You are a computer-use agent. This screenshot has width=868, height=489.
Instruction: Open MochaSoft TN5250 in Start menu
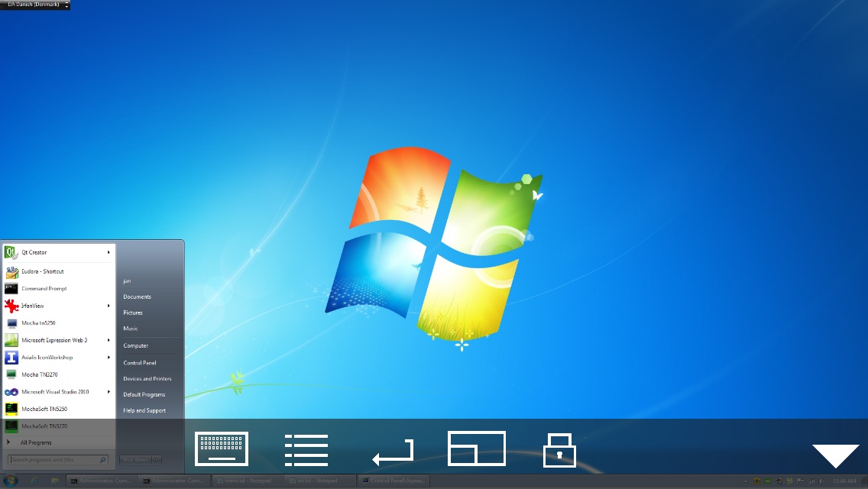[x=58, y=409]
